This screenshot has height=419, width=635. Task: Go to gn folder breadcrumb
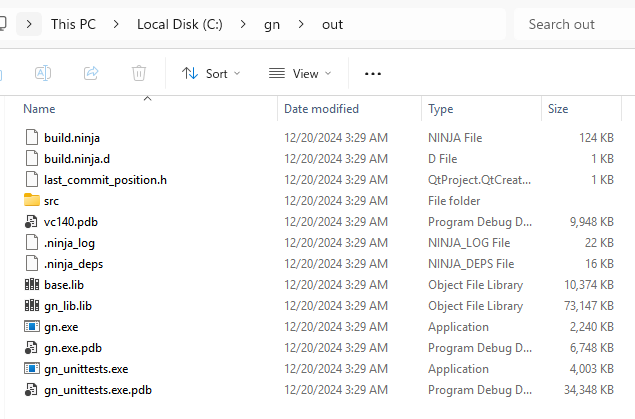click(x=272, y=25)
